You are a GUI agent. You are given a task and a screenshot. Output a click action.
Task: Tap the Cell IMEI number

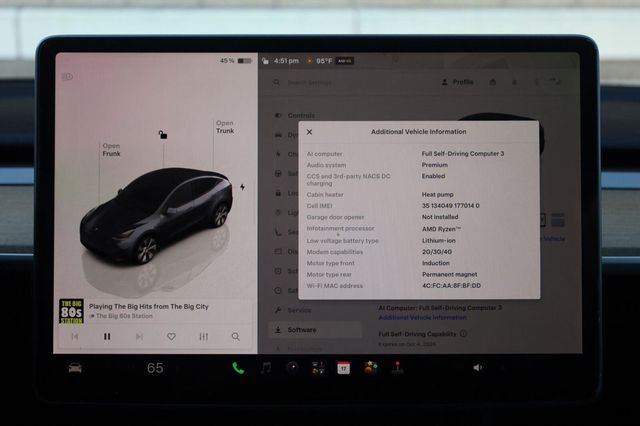click(451, 206)
